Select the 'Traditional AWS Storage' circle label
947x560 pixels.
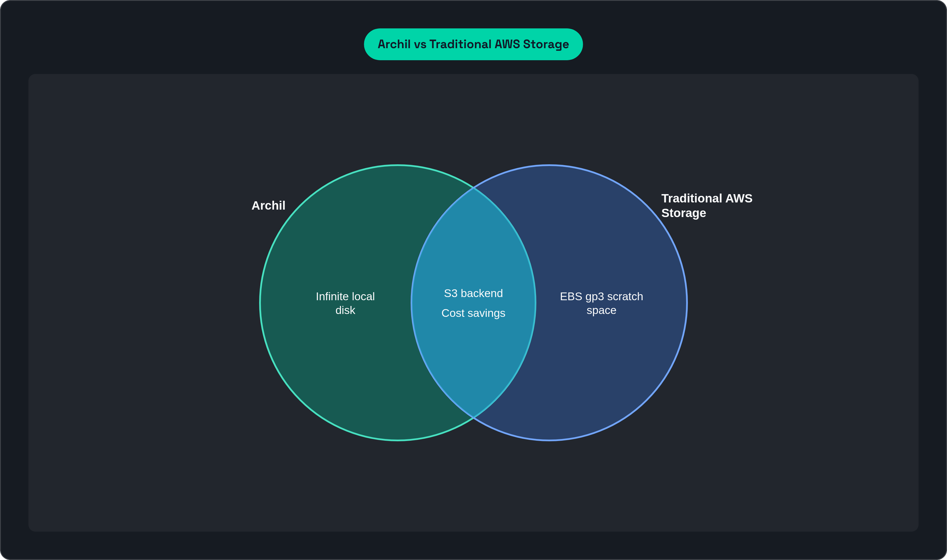707,206
